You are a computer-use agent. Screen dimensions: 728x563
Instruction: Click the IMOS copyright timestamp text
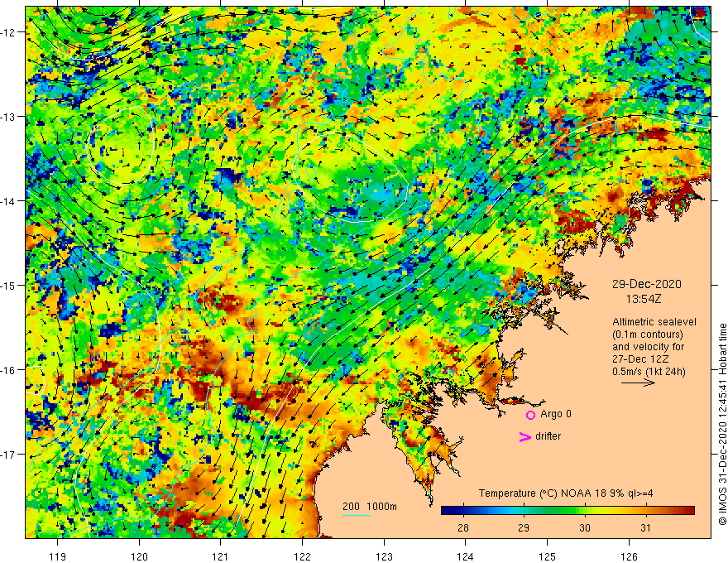(722, 425)
